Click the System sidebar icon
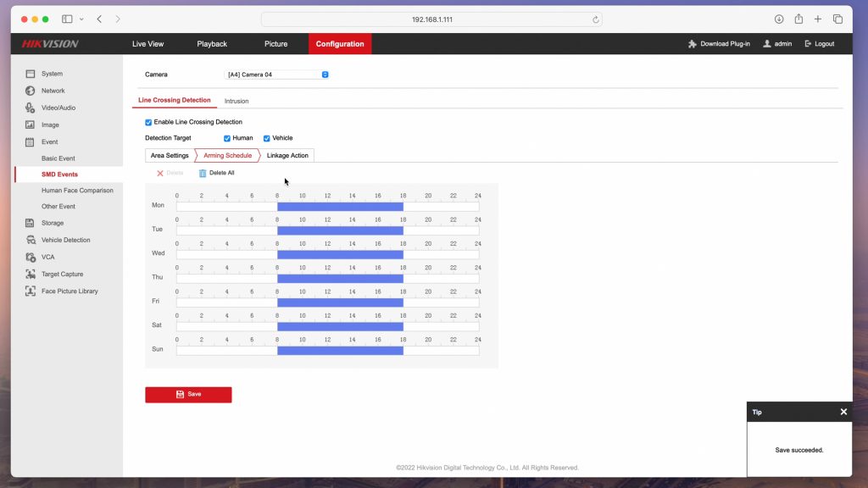The height and width of the screenshot is (488, 868). click(x=31, y=74)
